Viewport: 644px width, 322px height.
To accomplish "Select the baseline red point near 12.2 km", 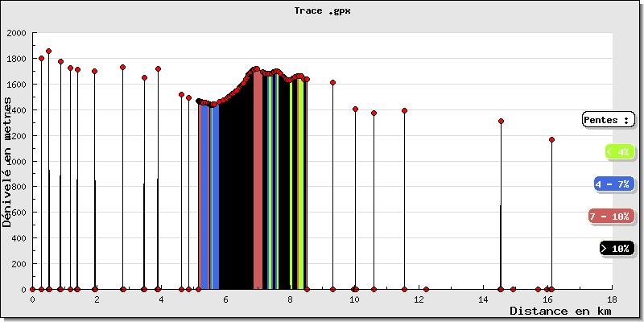I will [426, 289].
